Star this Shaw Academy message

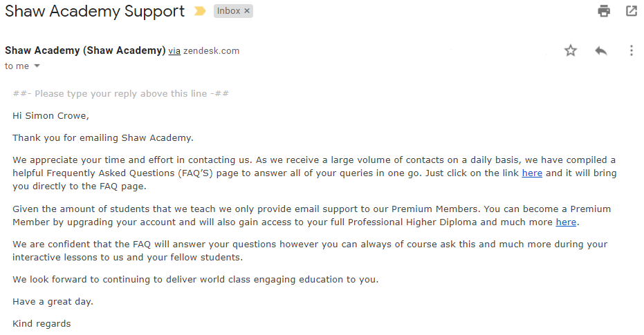click(571, 50)
